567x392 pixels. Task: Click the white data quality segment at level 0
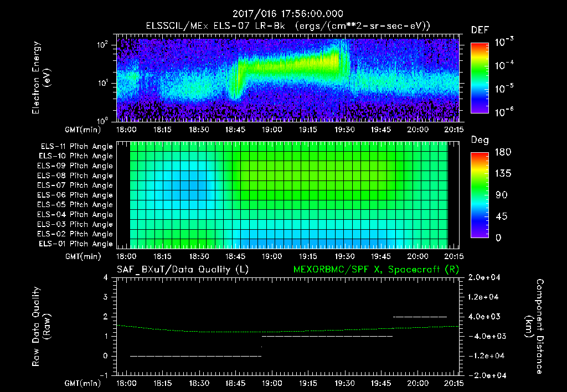pos(195,356)
